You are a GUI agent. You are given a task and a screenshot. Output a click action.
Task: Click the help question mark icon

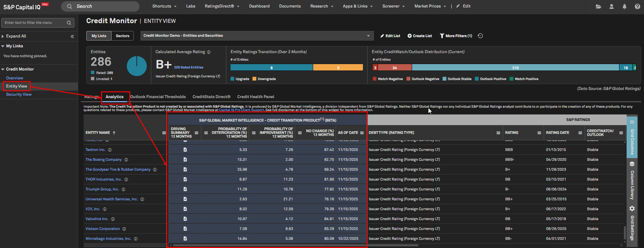(x=637, y=6)
